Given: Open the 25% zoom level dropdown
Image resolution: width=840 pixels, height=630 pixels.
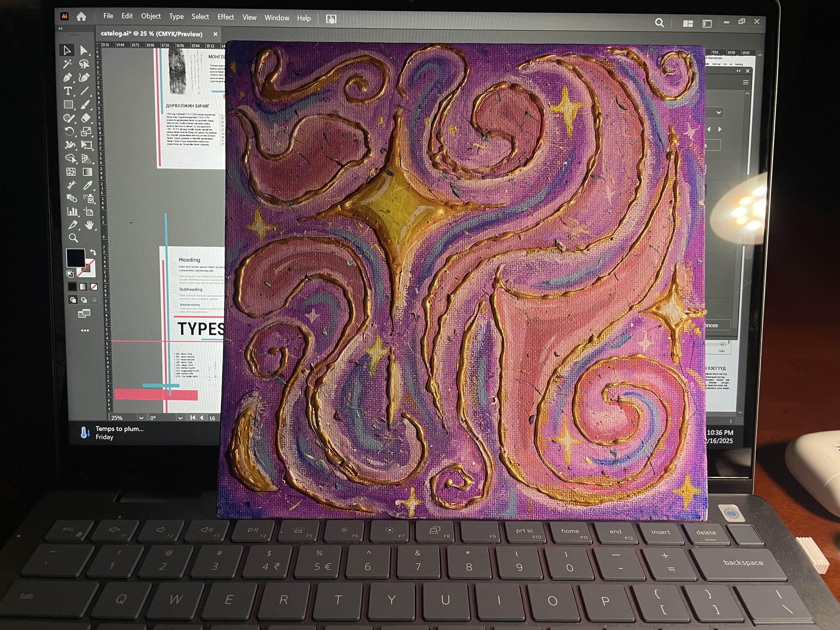Looking at the screenshot, I should click(x=141, y=418).
